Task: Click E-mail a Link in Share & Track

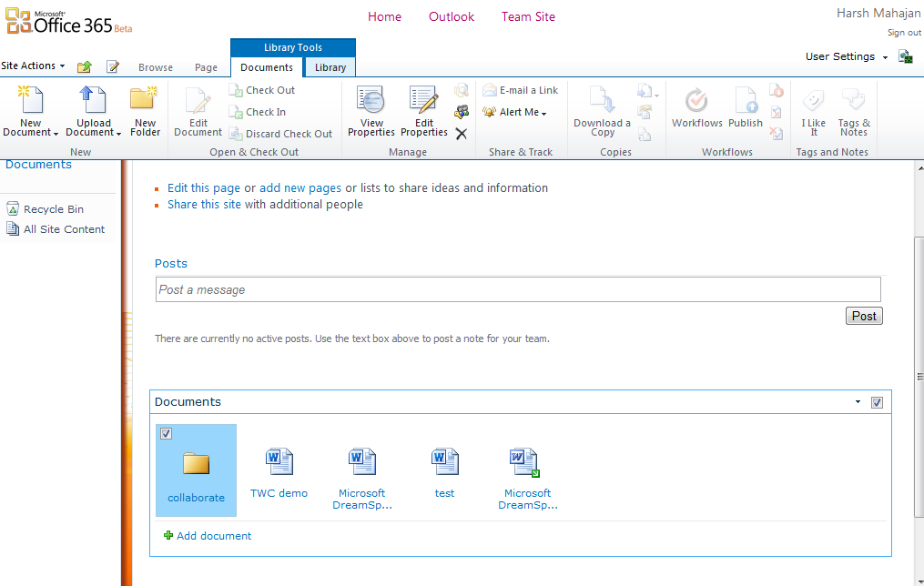Action: point(521,90)
